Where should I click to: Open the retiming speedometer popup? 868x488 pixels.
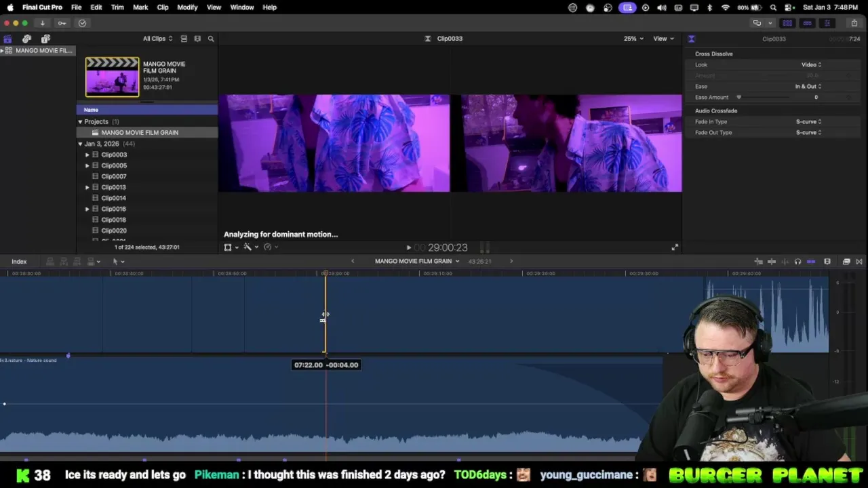coord(269,247)
